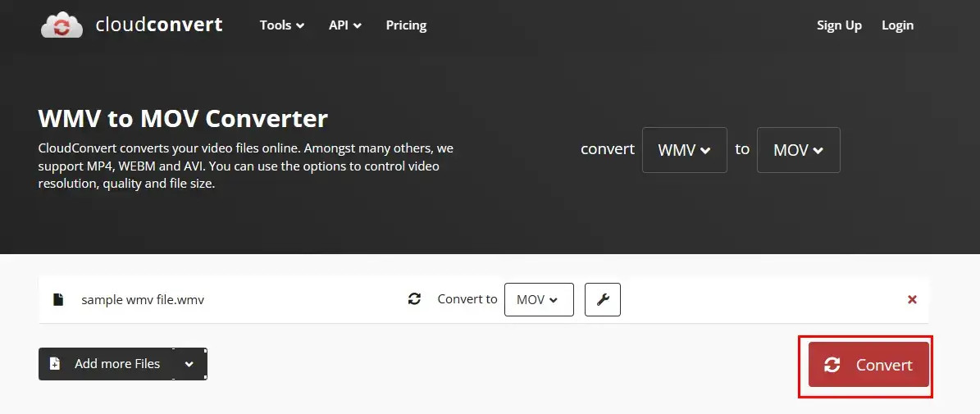Click the Login link

897,25
